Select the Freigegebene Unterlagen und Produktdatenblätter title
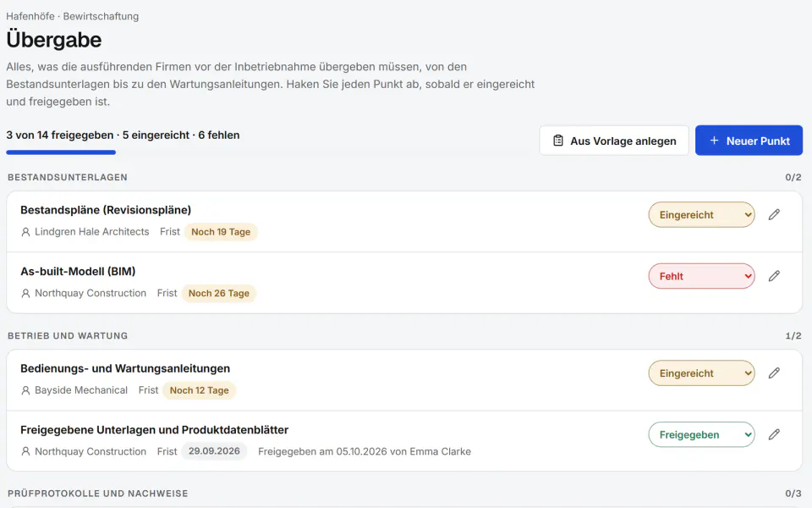The width and height of the screenshot is (812, 508). click(x=154, y=430)
